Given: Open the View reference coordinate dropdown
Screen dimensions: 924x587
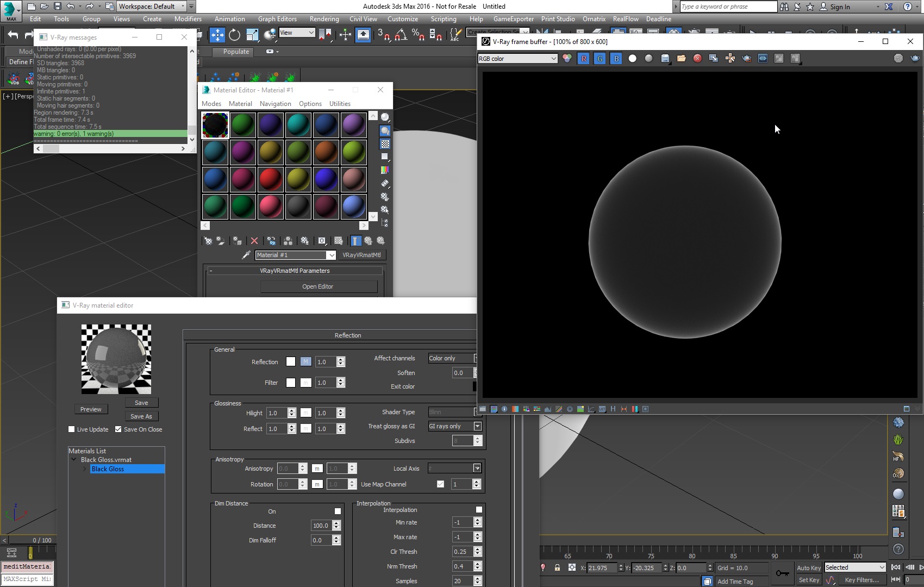Looking at the screenshot, I should pos(297,33).
